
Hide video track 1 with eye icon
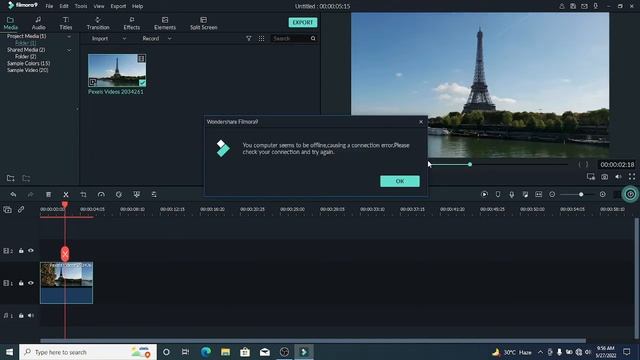coord(31,283)
